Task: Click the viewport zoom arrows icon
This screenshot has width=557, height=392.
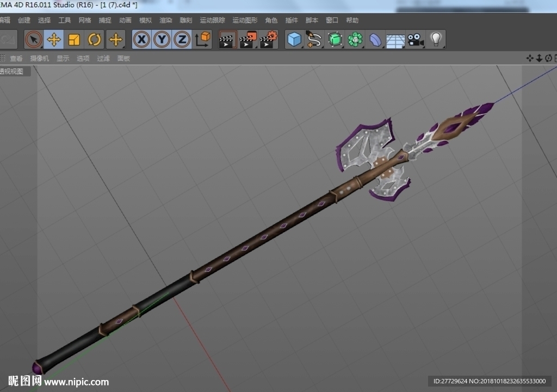Action: [539, 58]
